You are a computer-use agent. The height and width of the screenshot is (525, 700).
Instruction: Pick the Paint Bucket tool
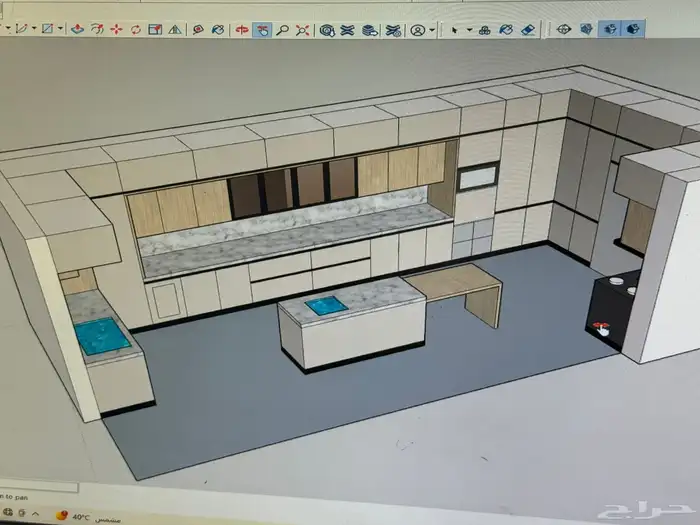pyautogui.click(x=507, y=30)
